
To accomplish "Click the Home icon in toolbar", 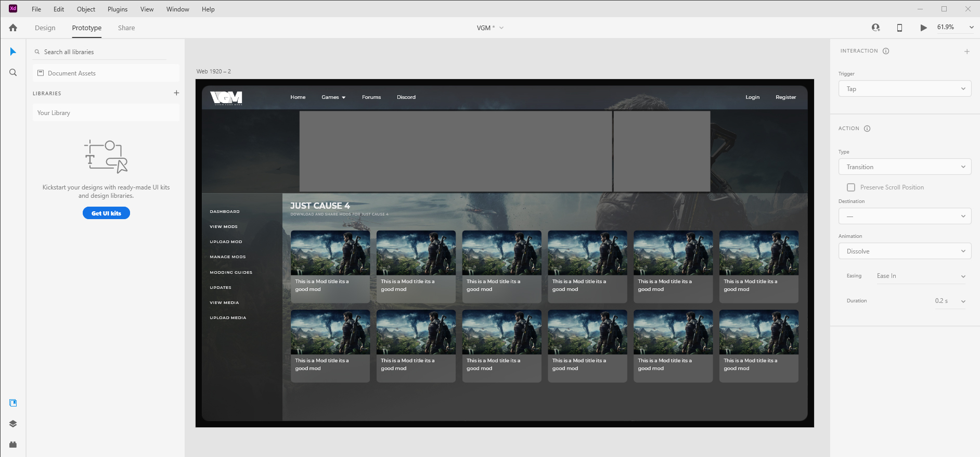I will point(13,28).
